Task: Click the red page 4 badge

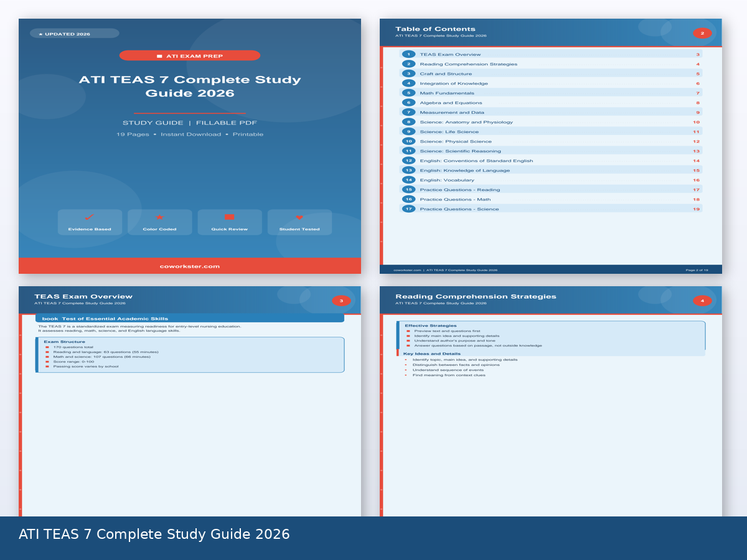Action: (702, 301)
